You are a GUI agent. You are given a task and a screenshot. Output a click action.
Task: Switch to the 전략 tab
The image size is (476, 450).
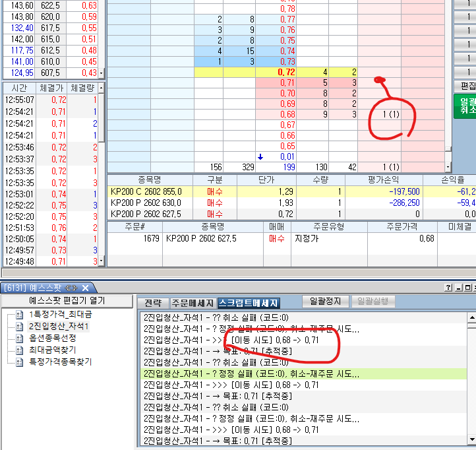tap(152, 302)
